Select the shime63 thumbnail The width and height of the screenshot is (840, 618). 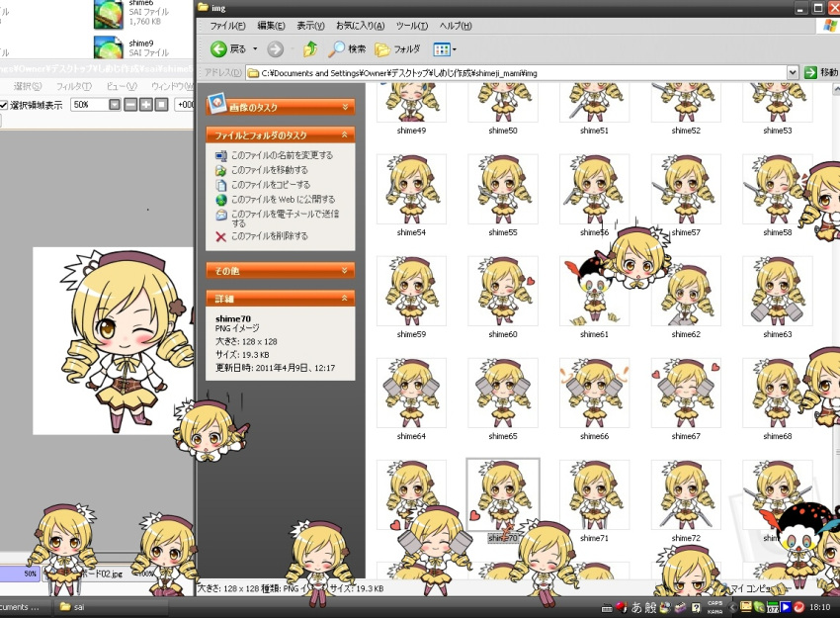pyautogui.click(x=778, y=291)
